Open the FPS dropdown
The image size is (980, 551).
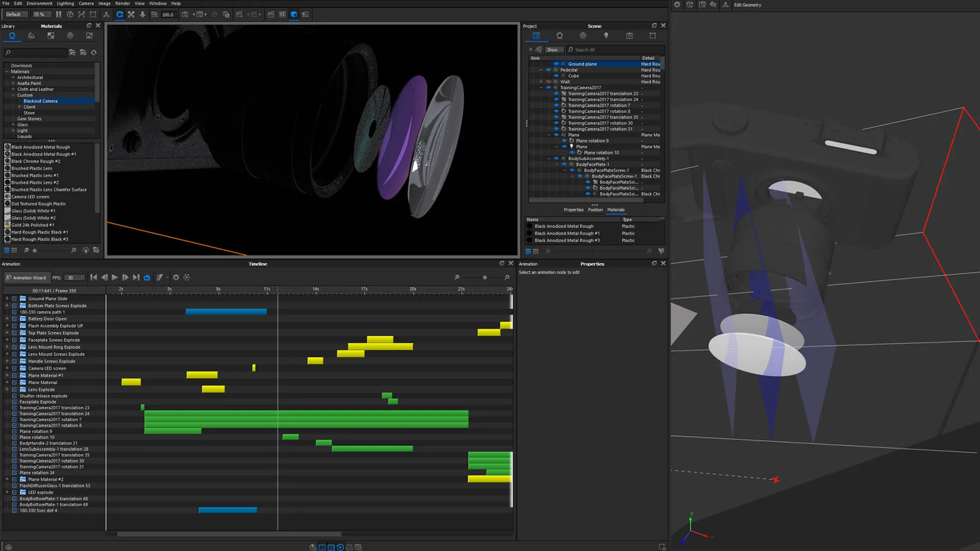pyautogui.click(x=76, y=278)
